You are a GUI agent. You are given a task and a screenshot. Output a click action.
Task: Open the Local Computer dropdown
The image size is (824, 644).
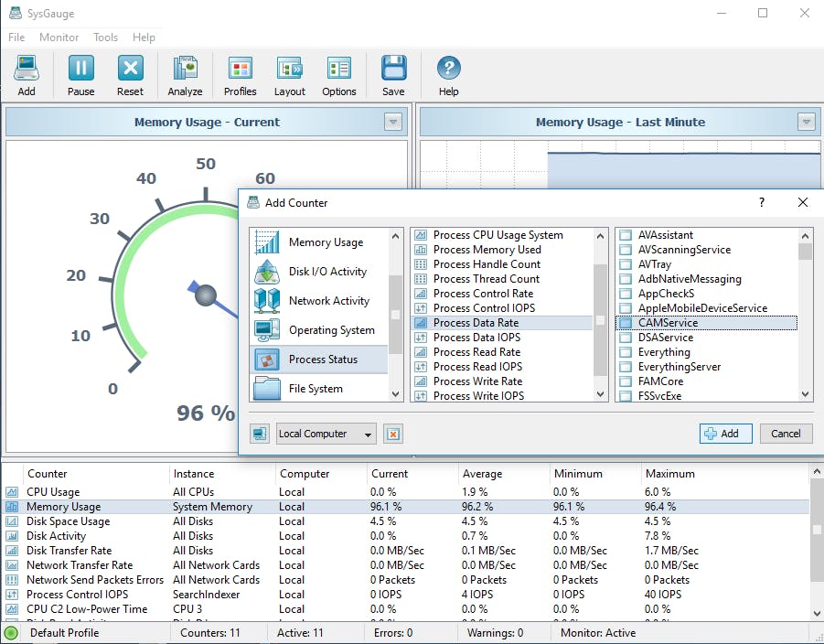pyautogui.click(x=326, y=434)
